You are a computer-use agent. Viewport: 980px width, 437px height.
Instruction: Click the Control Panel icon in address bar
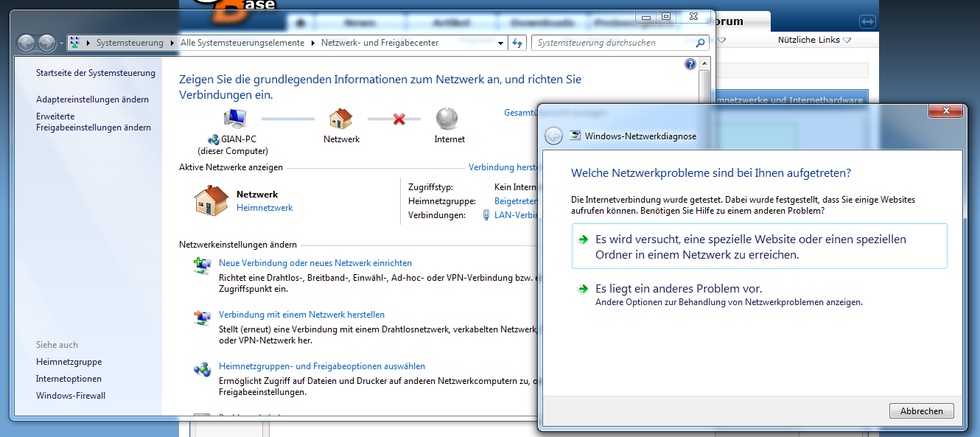click(x=74, y=43)
